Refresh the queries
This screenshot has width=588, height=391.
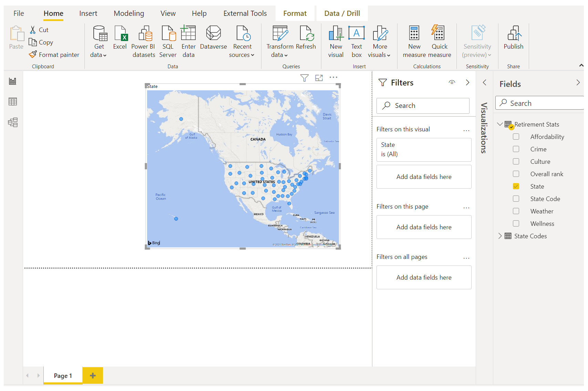[306, 38]
